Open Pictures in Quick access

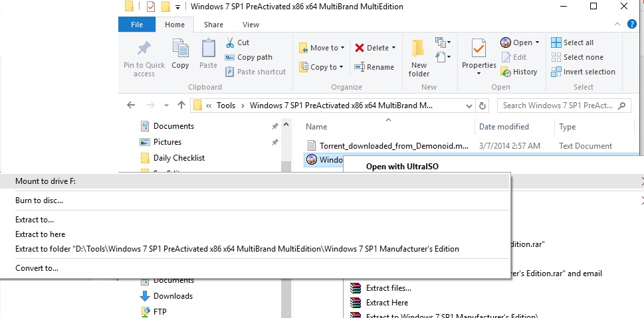[x=167, y=142]
